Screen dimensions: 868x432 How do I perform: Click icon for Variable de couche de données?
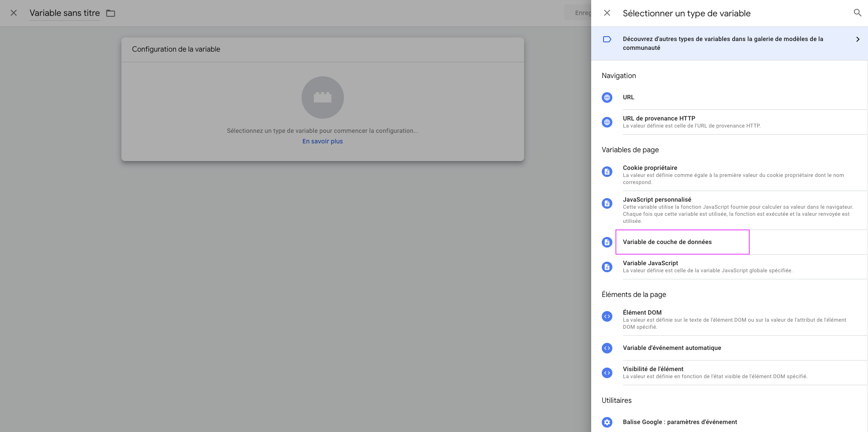[x=607, y=242]
